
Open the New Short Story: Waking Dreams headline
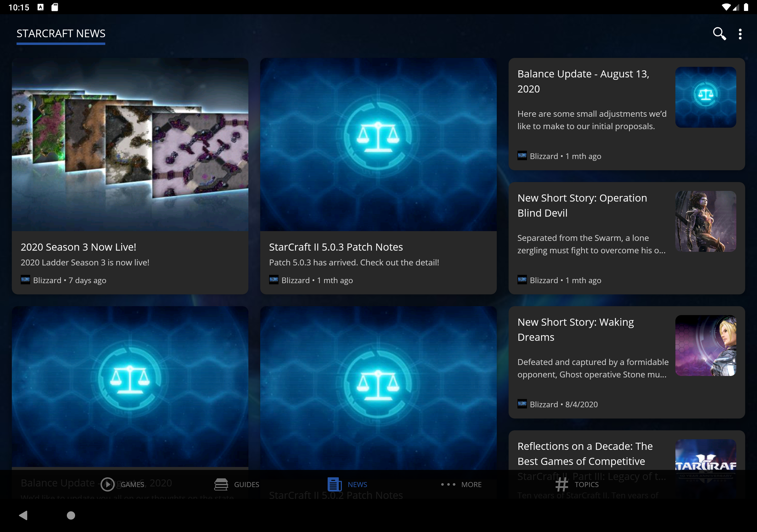click(575, 329)
